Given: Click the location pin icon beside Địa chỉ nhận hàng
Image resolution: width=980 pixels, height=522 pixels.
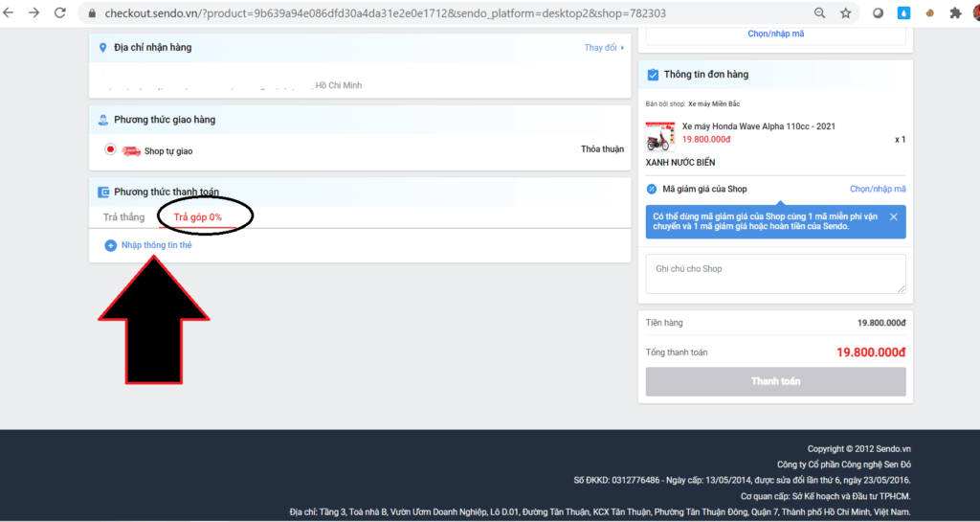Looking at the screenshot, I should (103, 48).
